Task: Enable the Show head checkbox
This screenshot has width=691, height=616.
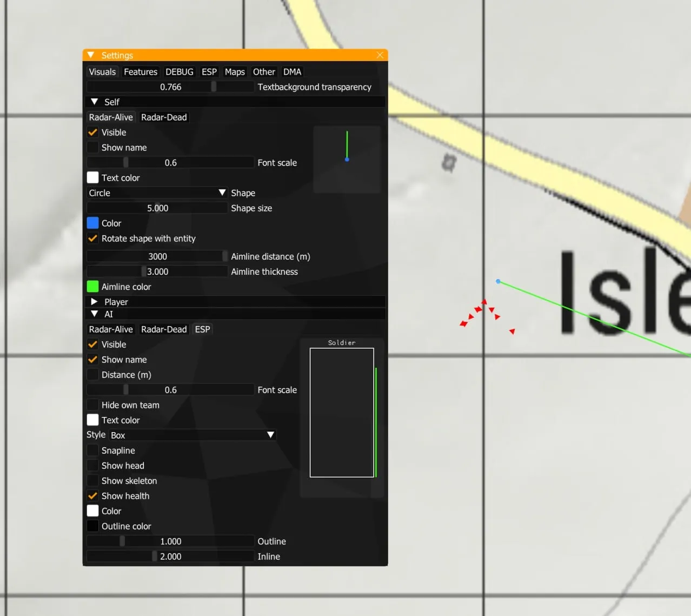Action: click(x=93, y=466)
